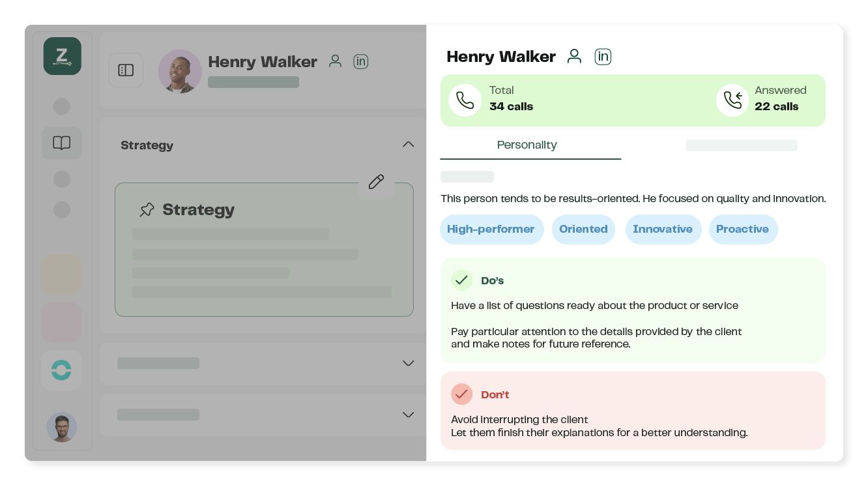
Task: Expand the first collapsed section below Strategy
Action: pos(408,363)
